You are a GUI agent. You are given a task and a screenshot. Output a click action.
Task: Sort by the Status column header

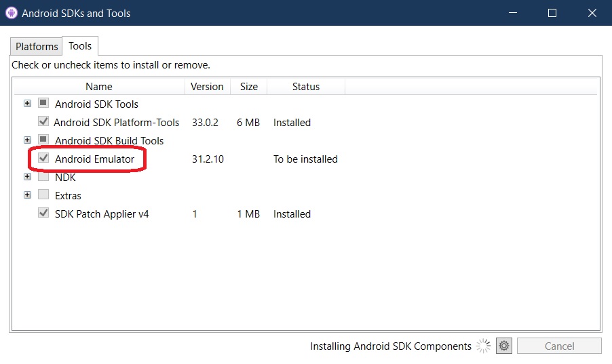306,87
